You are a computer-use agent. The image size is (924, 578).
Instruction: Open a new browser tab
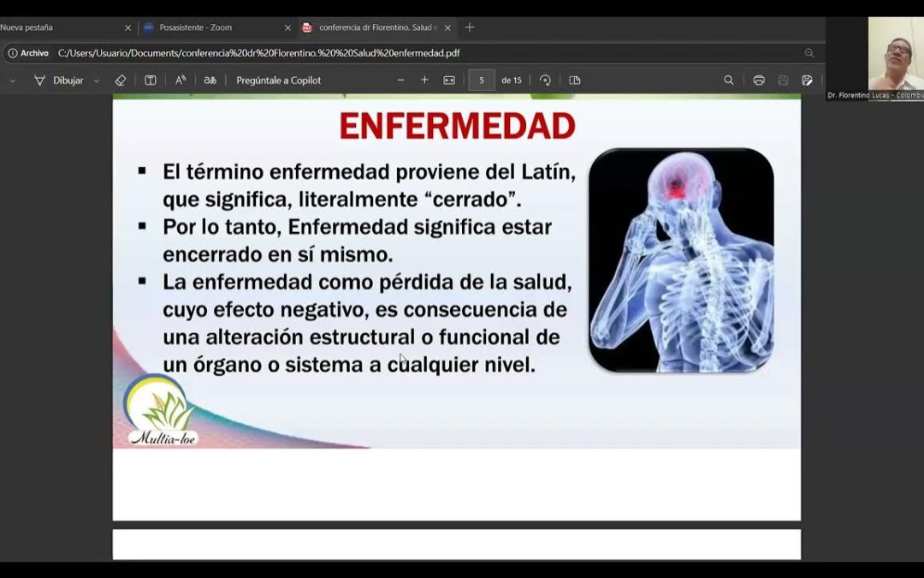point(470,27)
